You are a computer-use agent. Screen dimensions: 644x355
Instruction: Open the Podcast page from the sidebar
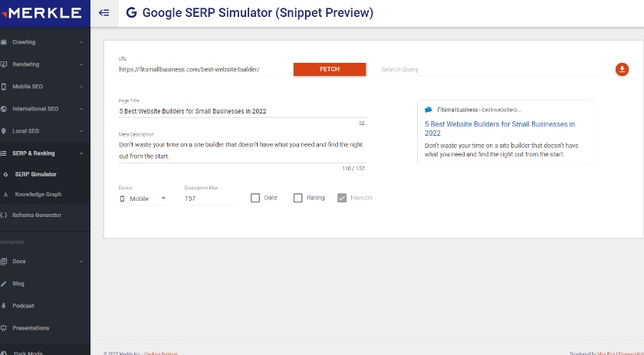[x=23, y=305]
